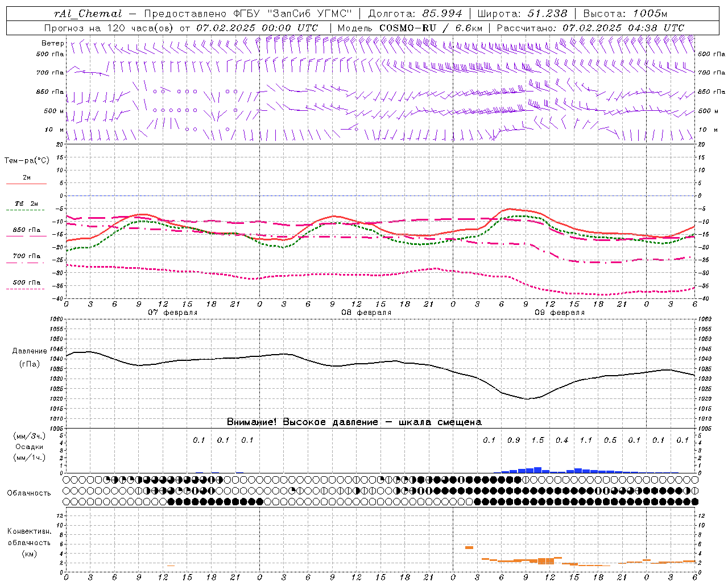Select the 850 гПа temperature legend entry
Screen dimensions: 728x582
pyautogui.click(x=26, y=230)
